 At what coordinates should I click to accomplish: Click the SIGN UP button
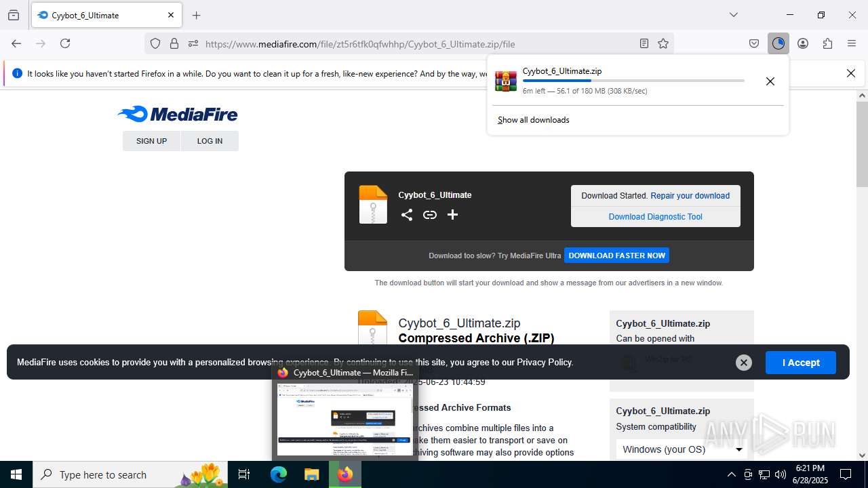(x=151, y=141)
